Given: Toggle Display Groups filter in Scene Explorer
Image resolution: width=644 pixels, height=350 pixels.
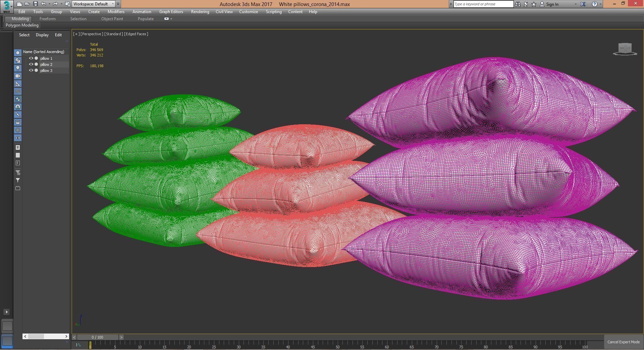Looking at the screenshot, I should 18,99.
